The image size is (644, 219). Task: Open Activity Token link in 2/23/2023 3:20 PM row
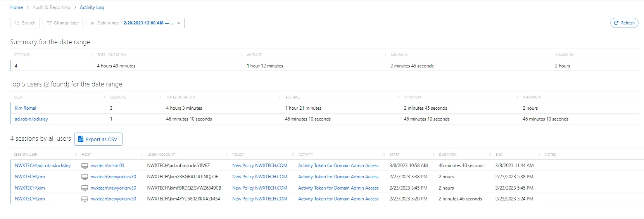tap(338, 199)
